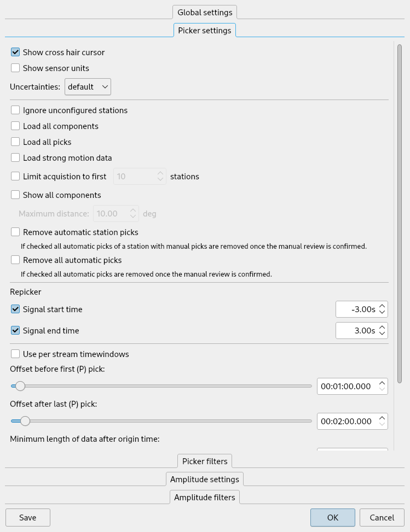
Task: Open the Picker filters section
Action: coord(205,461)
